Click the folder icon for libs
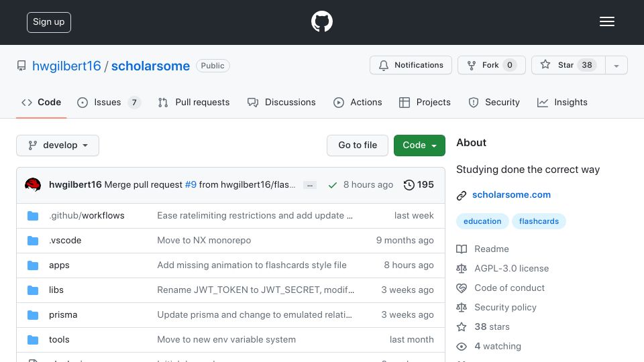Image resolution: width=644 pixels, height=362 pixels. click(x=33, y=290)
